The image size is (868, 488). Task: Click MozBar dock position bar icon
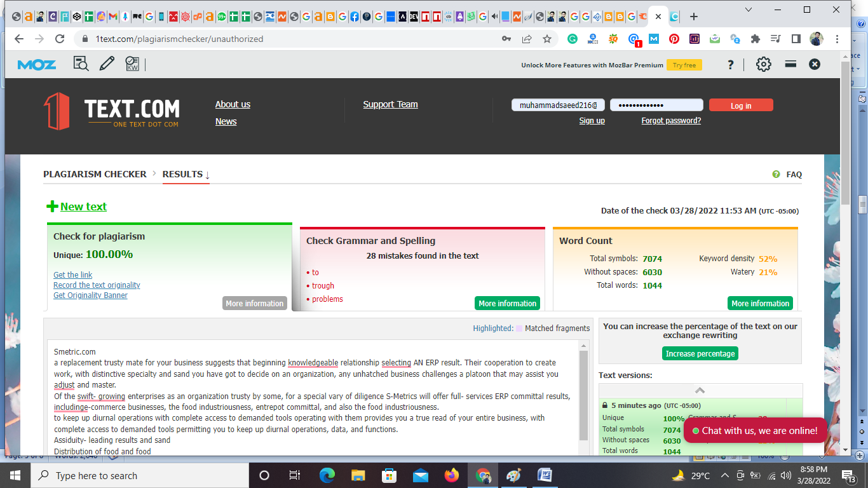(790, 64)
